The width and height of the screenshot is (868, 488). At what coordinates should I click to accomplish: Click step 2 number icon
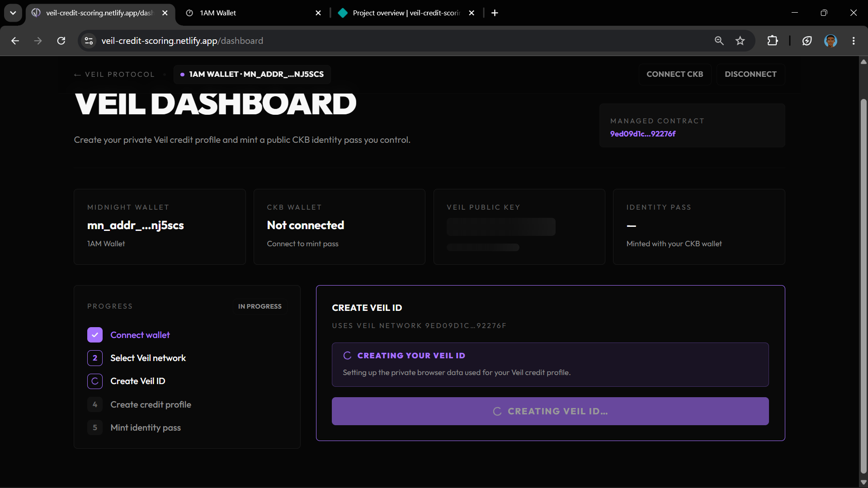point(95,358)
